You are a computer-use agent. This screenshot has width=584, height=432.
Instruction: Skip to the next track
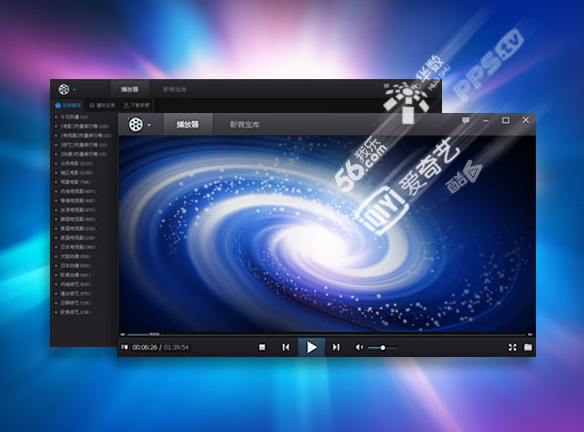336,347
